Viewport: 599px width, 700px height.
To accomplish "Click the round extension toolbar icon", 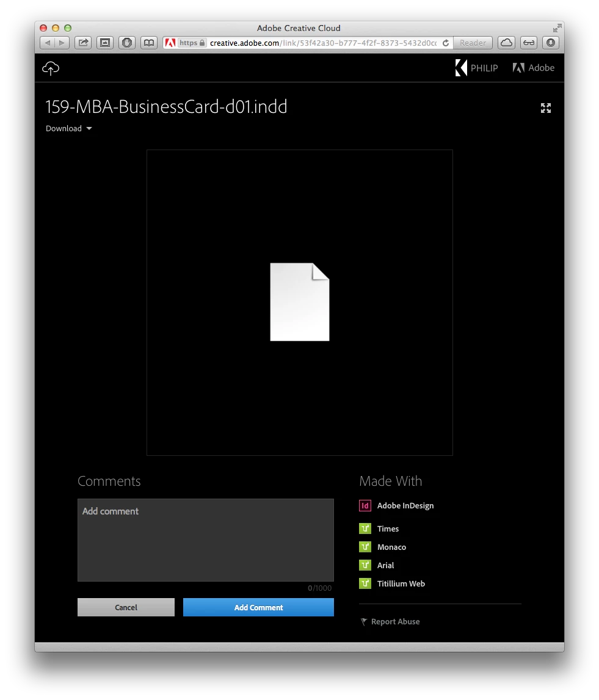I will [x=127, y=43].
